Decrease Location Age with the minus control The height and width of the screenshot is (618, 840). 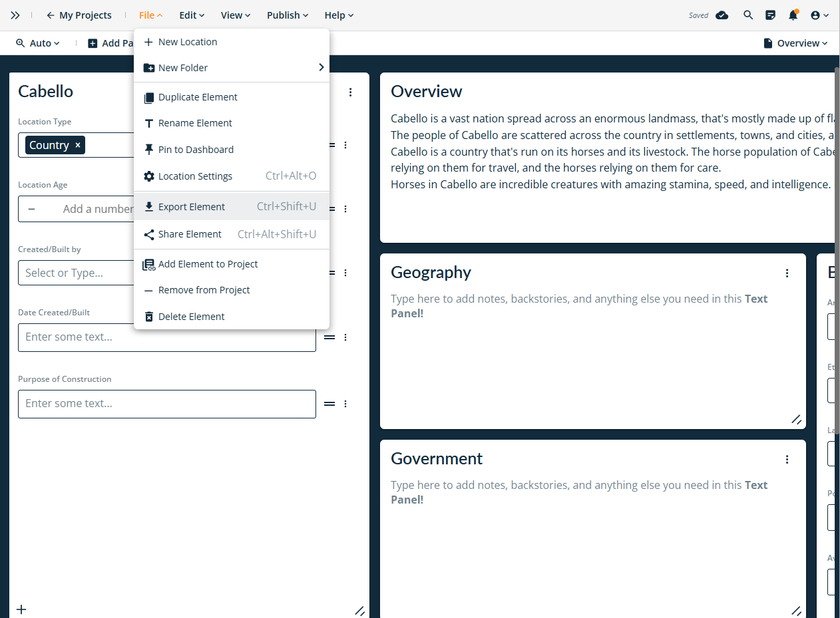[31, 208]
